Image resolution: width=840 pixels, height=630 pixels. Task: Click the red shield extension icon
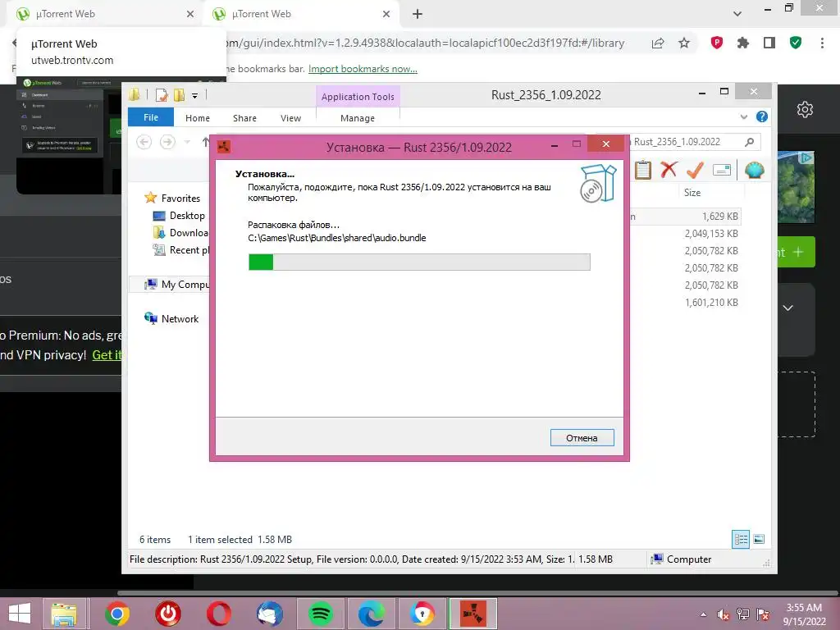717,43
